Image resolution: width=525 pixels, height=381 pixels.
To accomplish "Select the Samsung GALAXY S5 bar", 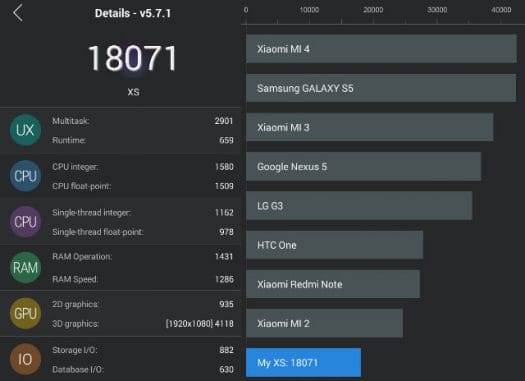I will [x=381, y=88].
